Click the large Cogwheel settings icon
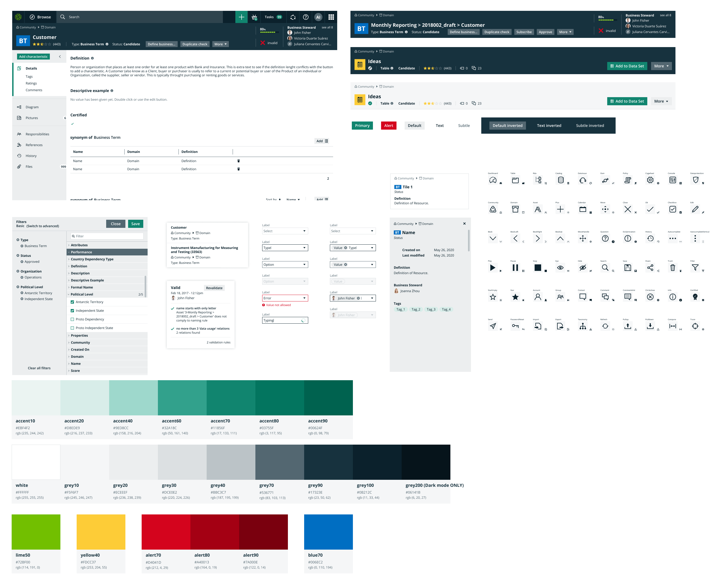This screenshot has height=581, width=728. pos(650,180)
